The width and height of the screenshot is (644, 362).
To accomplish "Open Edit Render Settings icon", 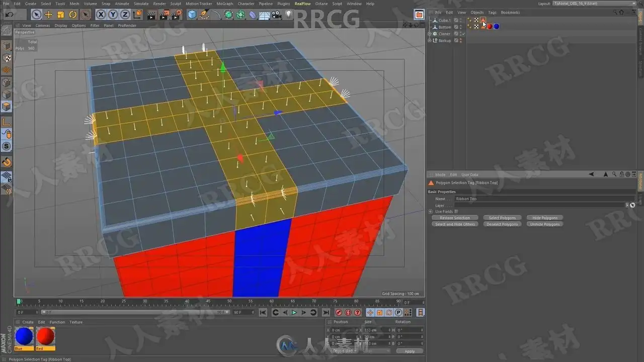I will (x=176, y=15).
